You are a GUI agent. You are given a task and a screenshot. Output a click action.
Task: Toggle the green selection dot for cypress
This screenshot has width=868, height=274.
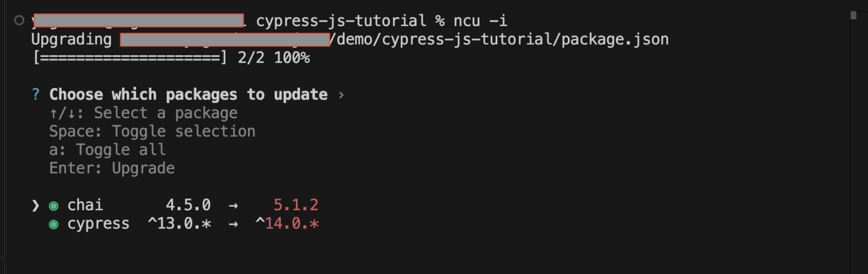54,224
